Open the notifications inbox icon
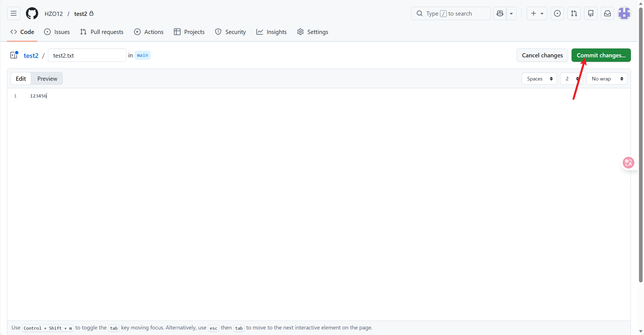The image size is (644, 335). click(607, 13)
